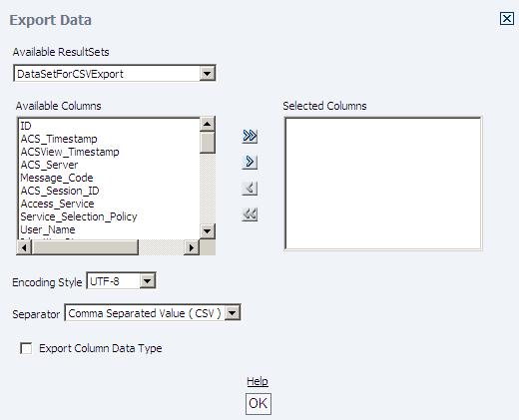
Task: Open the Help link
Action: [x=258, y=381]
